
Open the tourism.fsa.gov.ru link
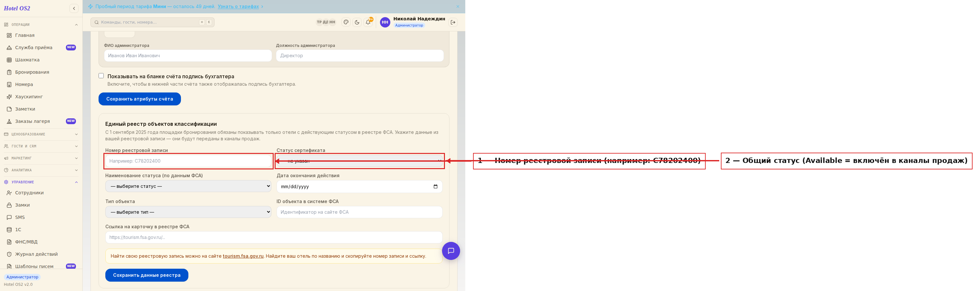(243, 256)
